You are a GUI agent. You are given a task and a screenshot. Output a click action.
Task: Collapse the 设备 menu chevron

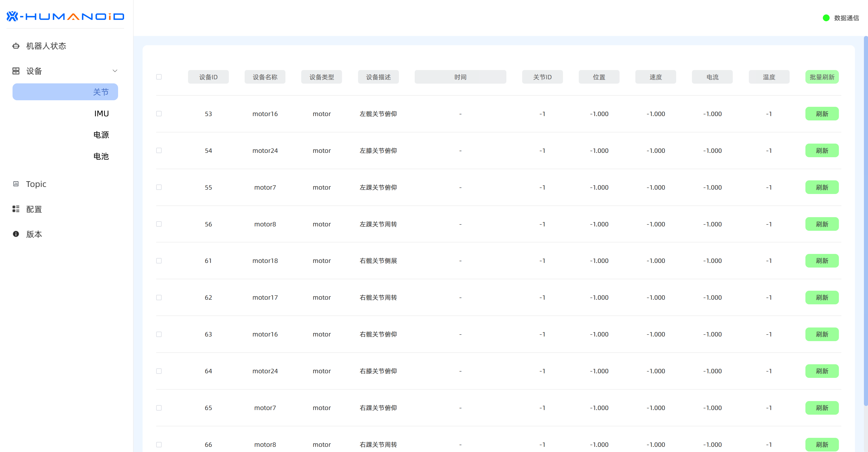pyautogui.click(x=115, y=71)
